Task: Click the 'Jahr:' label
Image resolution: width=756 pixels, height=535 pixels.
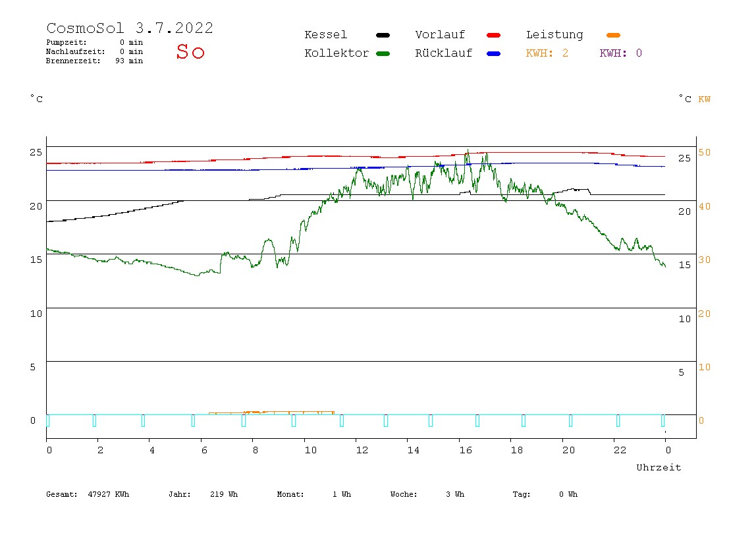Action: (x=179, y=494)
